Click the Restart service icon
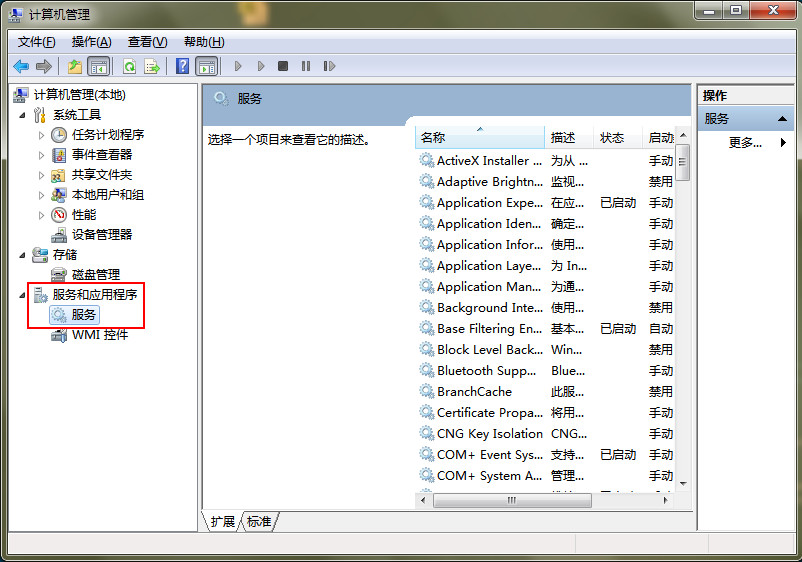802x562 pixels. coord(329,66)
